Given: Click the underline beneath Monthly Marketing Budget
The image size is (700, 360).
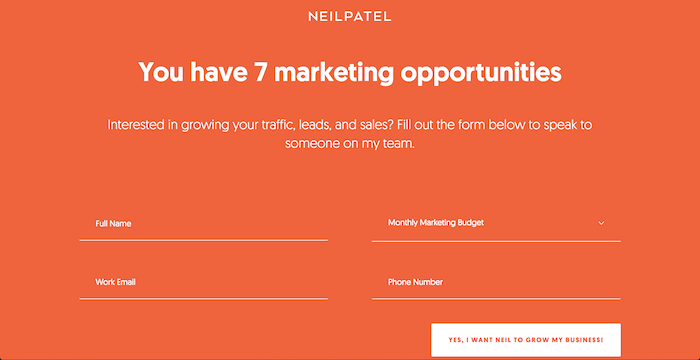Looking at the screenshot, I should click(x=496, y=241).
